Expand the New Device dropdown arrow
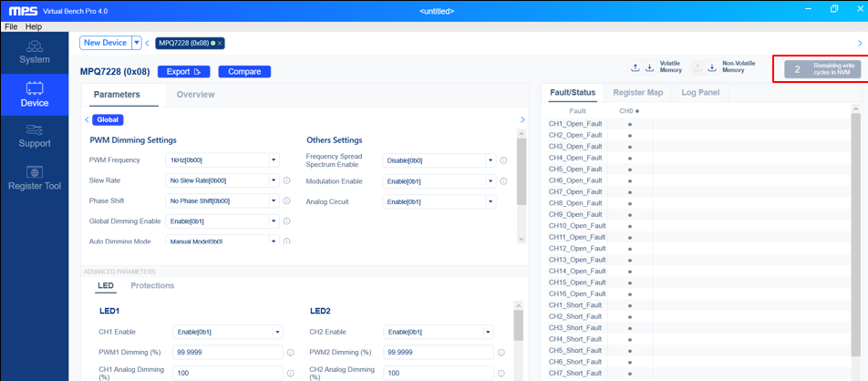Viewport: 868px width, 381px height. coord(136,43)
